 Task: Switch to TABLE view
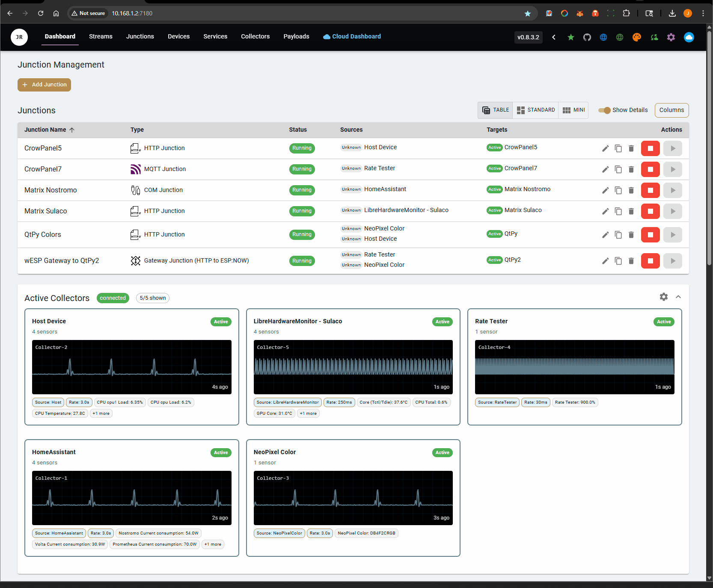coord(496,110)
